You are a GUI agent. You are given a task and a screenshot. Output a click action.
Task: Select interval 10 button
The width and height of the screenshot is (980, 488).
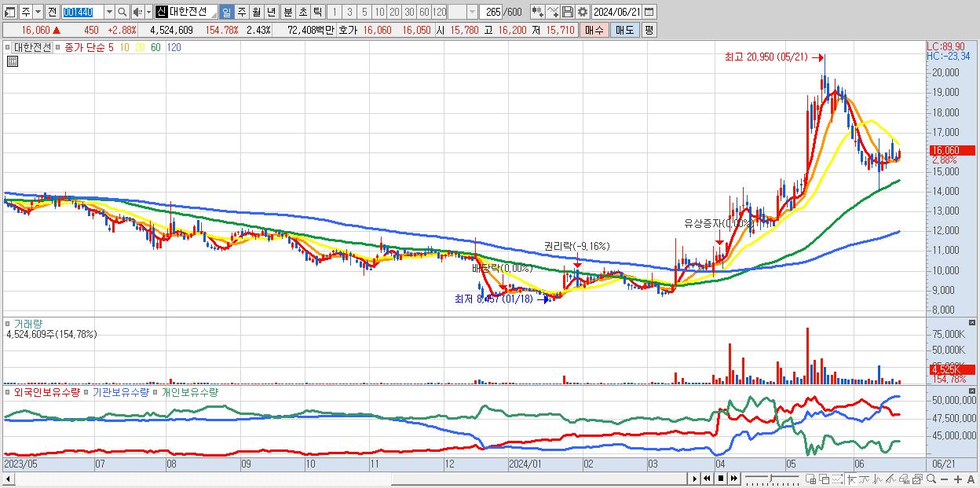click(378, 12)
